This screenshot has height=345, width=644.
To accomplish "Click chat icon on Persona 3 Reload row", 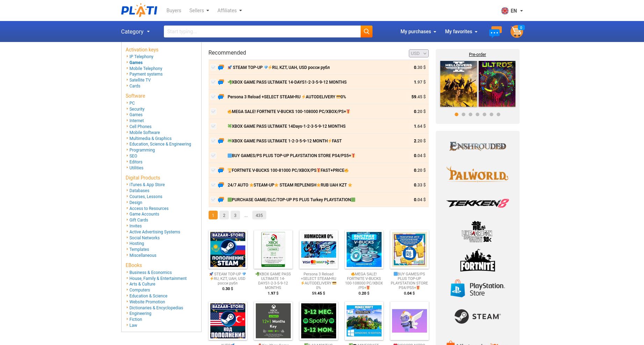I will pos(221,97).
